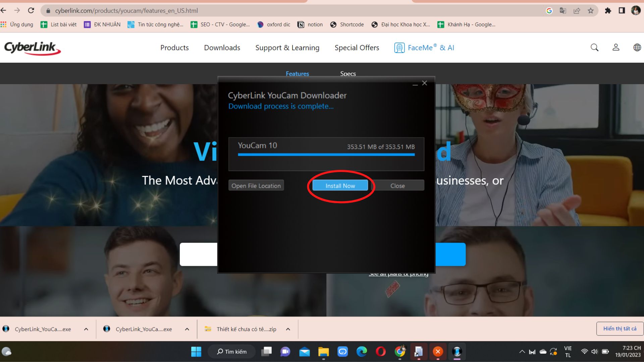Open File Explorer on taskbar

click(323, 352)
